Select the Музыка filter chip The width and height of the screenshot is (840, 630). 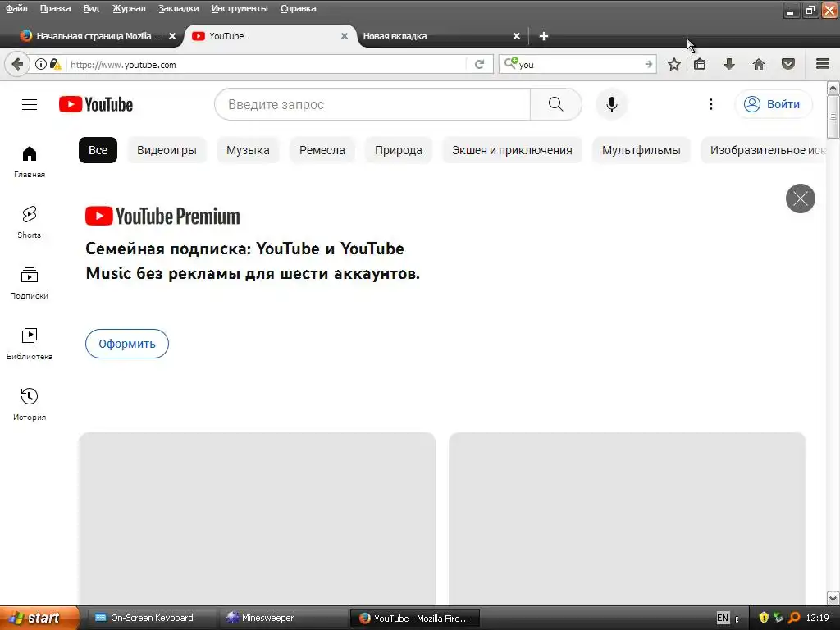(x=248, y=150)
